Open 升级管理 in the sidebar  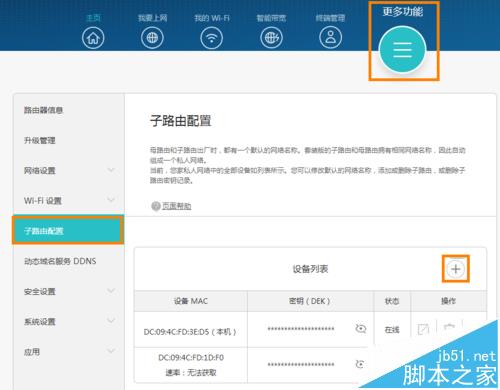40,140
